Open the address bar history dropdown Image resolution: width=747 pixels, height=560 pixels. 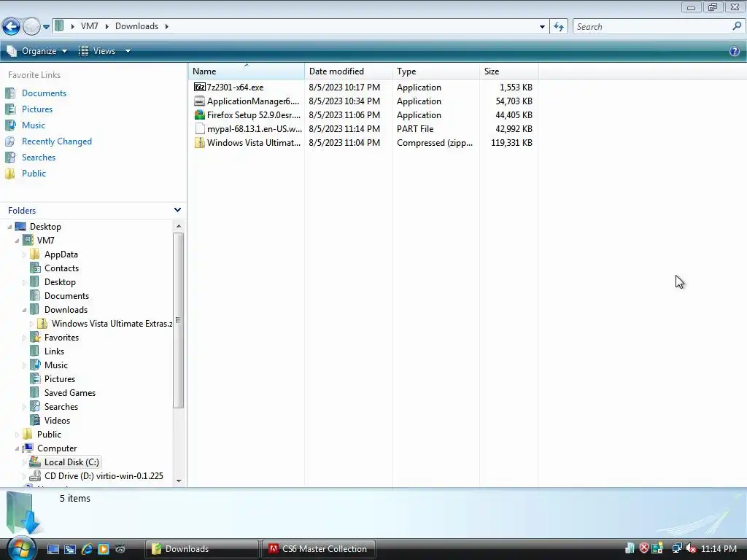(x=542, y=27)
